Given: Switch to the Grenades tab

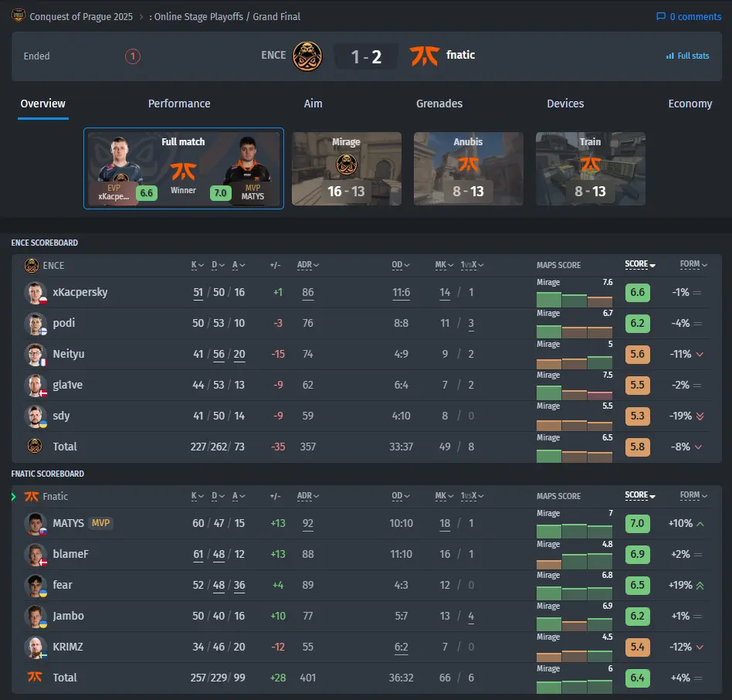Looking at the screenshot, I should click(439, 104).
